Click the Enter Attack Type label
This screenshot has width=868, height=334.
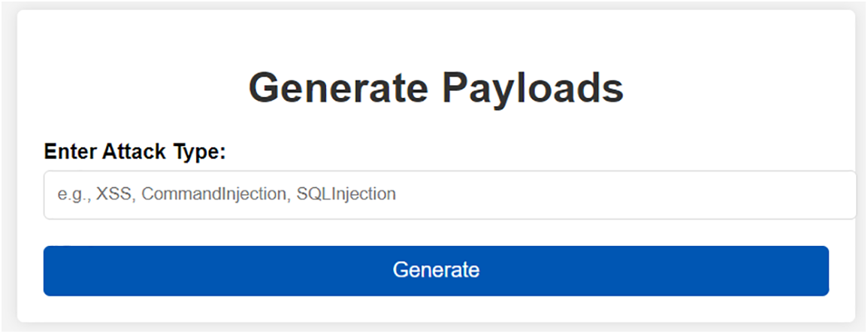[135, 151]
